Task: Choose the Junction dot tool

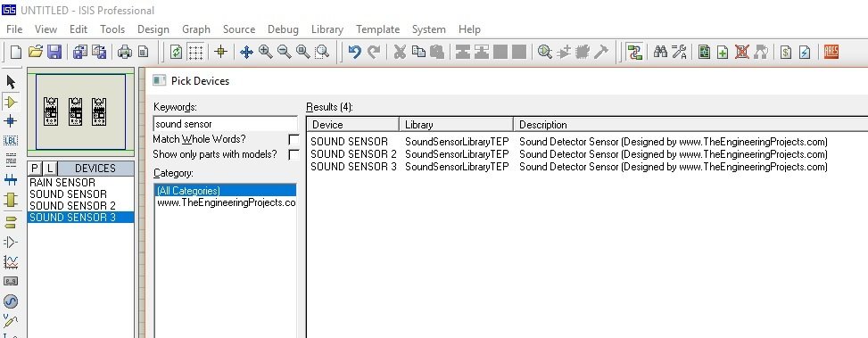Action: [11, 121]
